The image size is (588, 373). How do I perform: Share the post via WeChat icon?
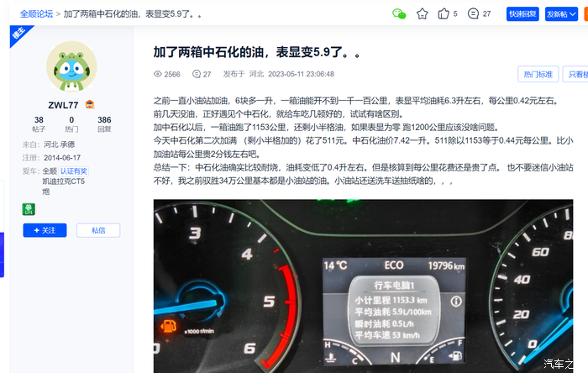tap(399, 14)
